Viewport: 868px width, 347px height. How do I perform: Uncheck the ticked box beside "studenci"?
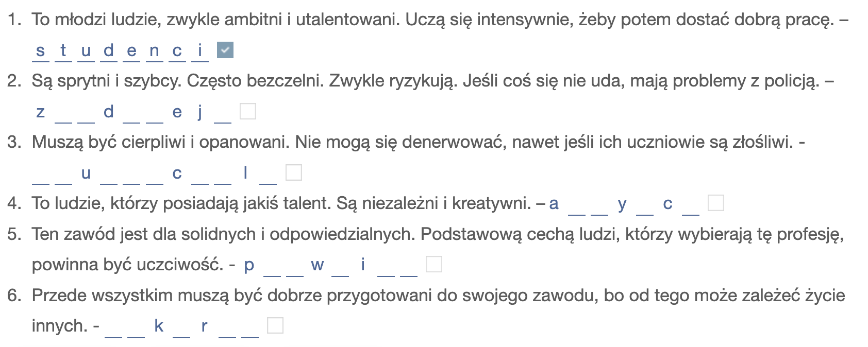point(225,50)
